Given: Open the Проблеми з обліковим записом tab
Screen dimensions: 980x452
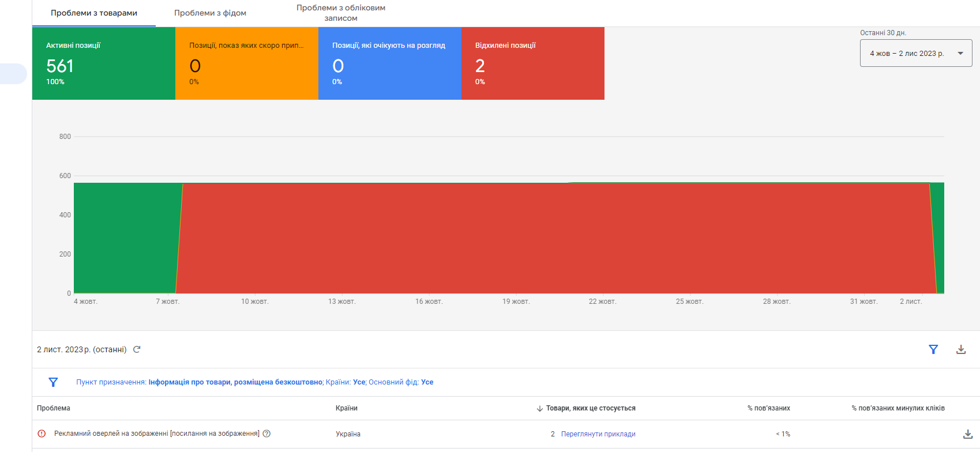Looking at the screenshot, I should tap(341, 13).
